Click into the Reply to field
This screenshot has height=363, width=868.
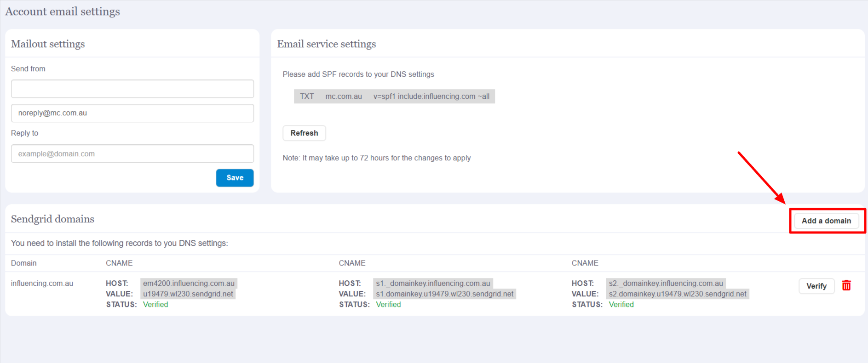pyautogui.click(x=132, y=154)
